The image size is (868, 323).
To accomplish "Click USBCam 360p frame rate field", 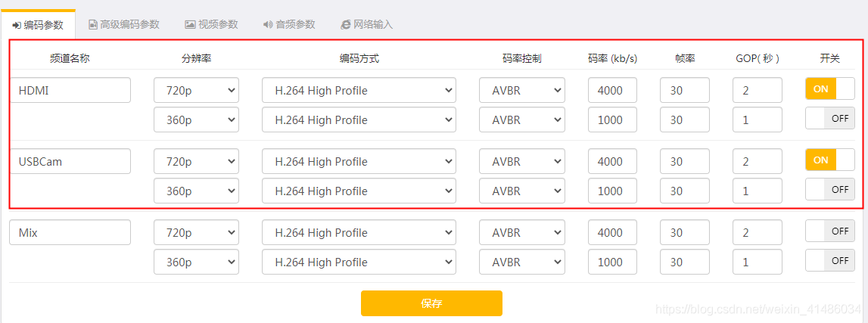I will [685, 191].
